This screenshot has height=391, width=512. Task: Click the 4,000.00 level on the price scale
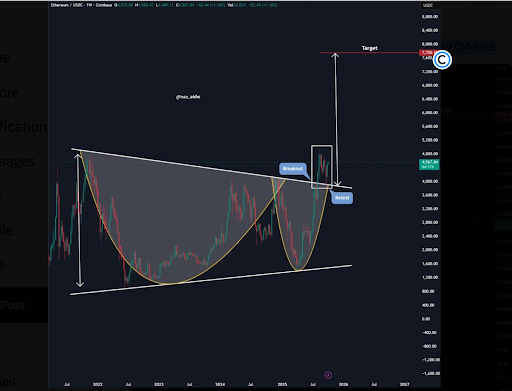point(430,181)
